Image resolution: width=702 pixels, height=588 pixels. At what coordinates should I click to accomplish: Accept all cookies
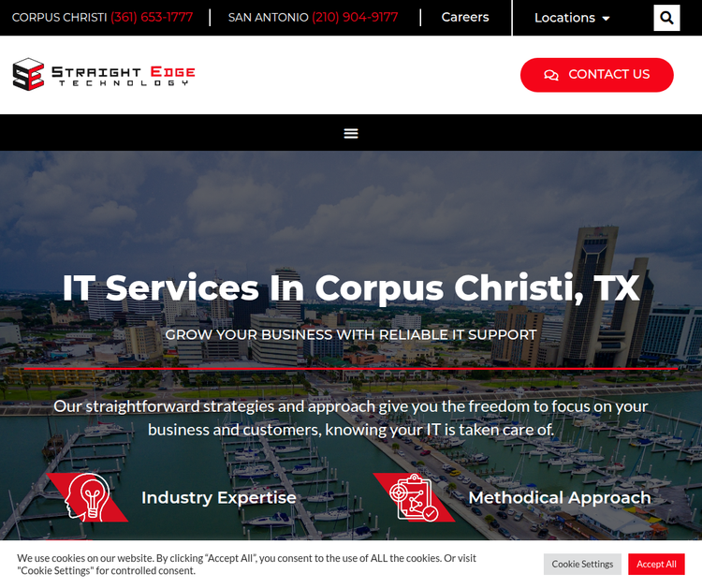(656, 564)
